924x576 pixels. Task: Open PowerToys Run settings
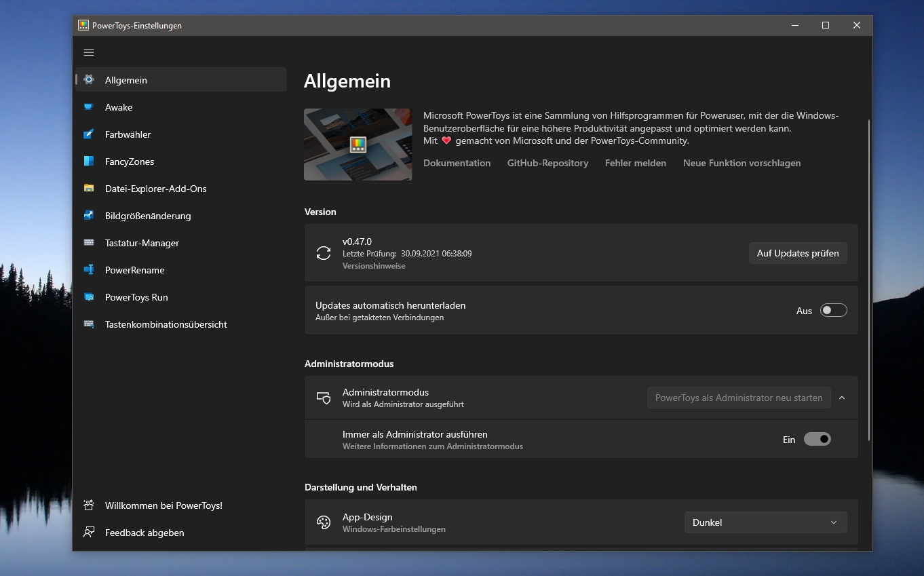[181, 296]
